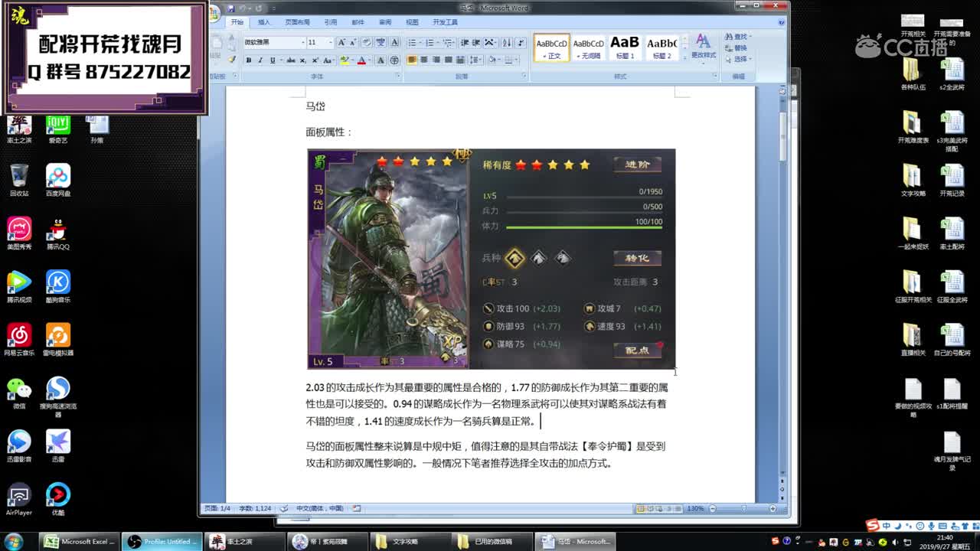Open the 网易云音乐 desktop icon
The height and width of the screenshot is (551, 980).
(x=19, y=340)
